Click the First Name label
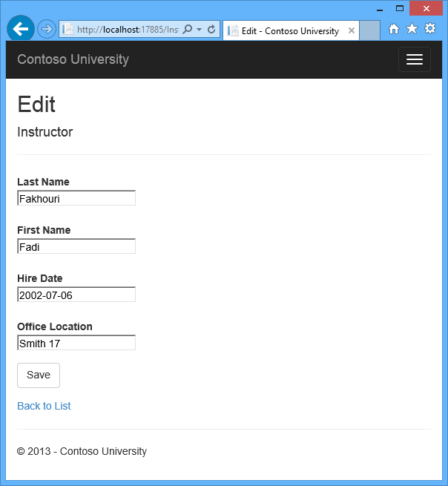Screen dimensions: 448x486 tap(44, 230)
